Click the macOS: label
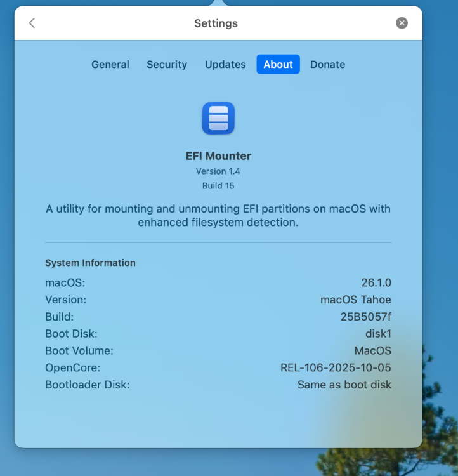The image size is (458, 476). coord(65,282)
